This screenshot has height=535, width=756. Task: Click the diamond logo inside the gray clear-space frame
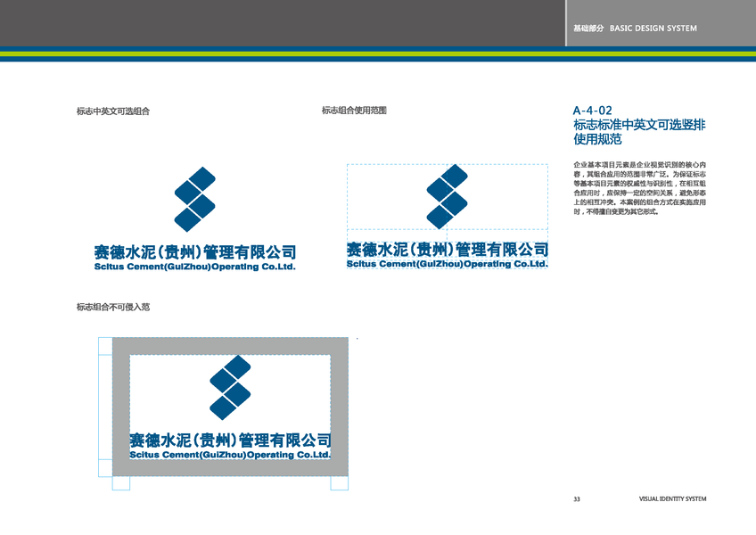coord(230,387)
